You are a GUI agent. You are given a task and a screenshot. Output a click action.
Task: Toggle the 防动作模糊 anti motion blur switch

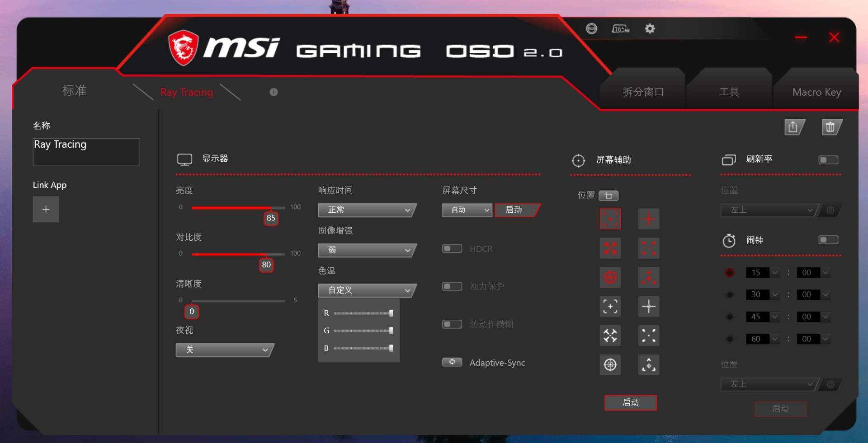pos(452,324)
